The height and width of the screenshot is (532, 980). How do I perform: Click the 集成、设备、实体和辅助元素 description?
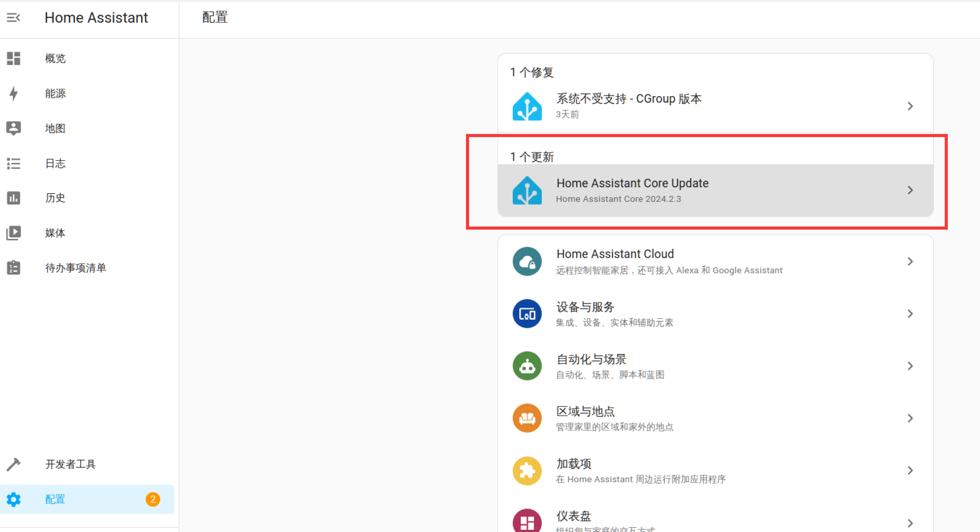tap(615, 323)
